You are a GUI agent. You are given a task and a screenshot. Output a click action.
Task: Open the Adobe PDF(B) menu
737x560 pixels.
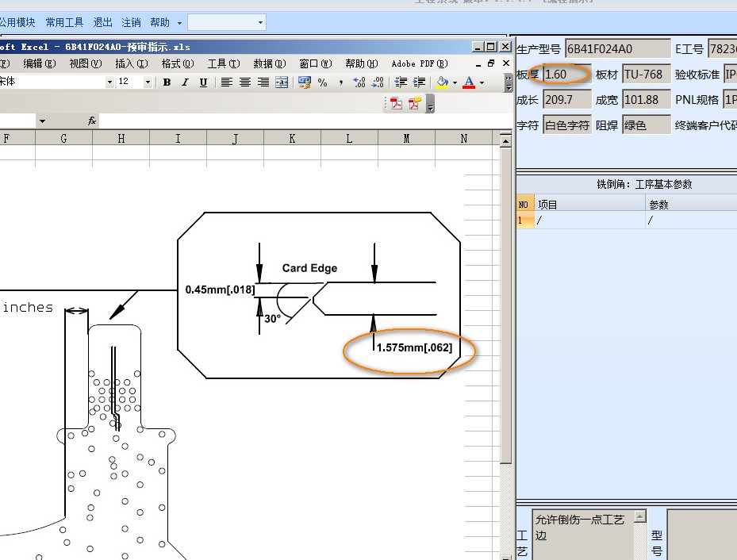[420, 63]
